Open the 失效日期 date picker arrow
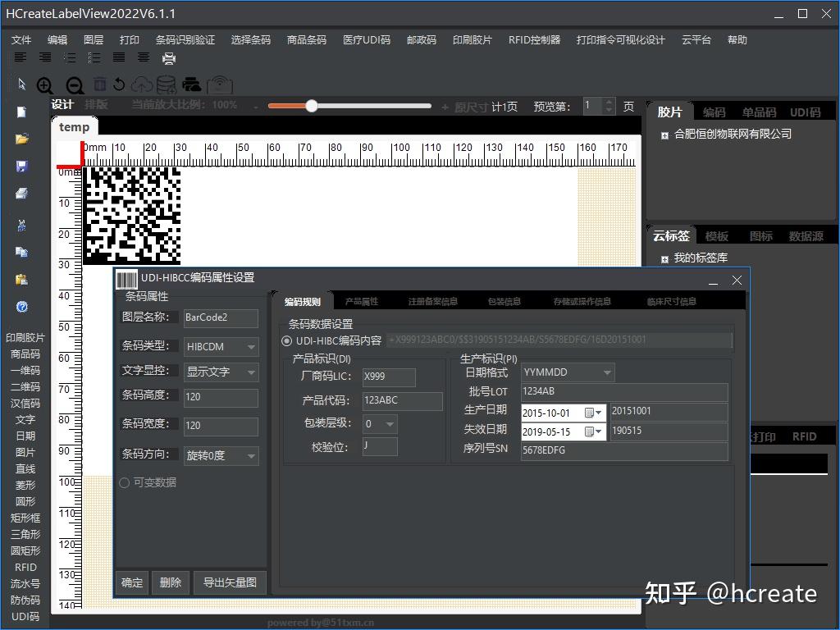Screen dimensions: 840x630 599,431
